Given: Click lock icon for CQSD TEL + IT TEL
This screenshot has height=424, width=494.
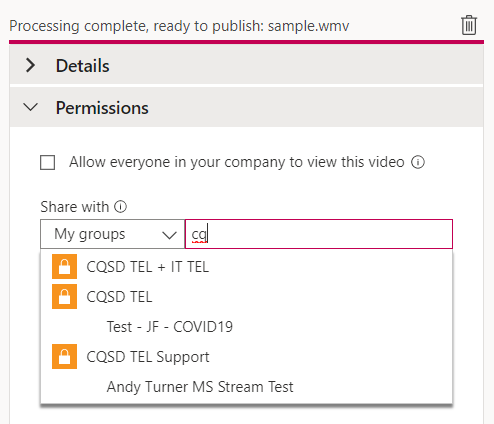Looking at the screenshot, I should click(64, 267).
